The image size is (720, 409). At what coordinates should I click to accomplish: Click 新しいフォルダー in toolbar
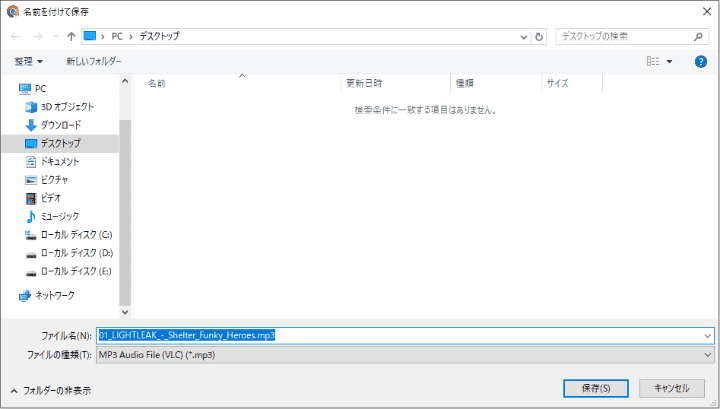click(x=94, y=61)
